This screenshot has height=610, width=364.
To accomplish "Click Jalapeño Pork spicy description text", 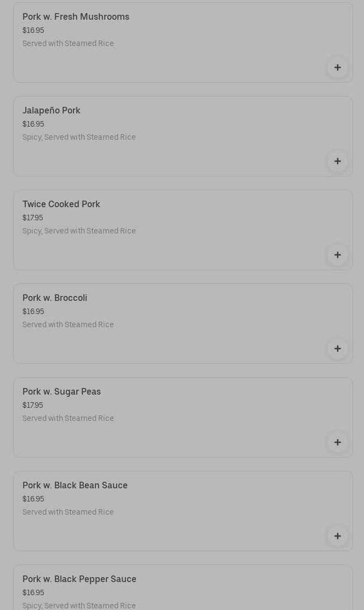I will [x=79, y=138].
